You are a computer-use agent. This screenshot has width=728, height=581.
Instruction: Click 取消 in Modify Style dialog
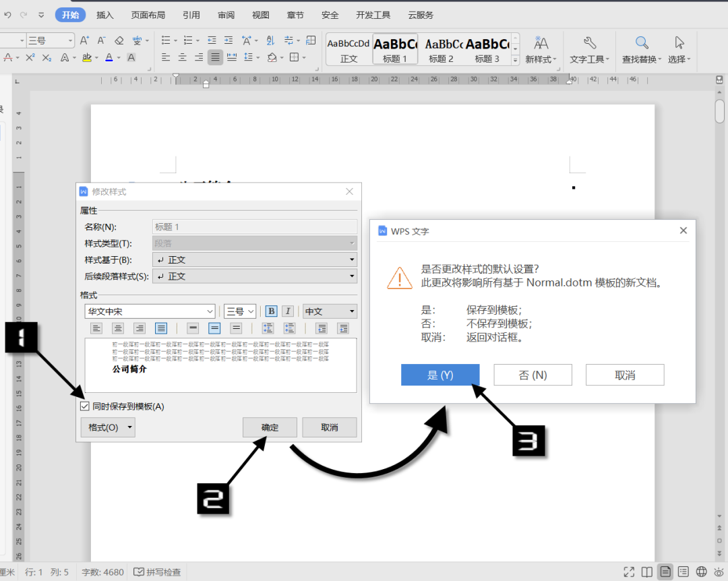coord(330,427)
